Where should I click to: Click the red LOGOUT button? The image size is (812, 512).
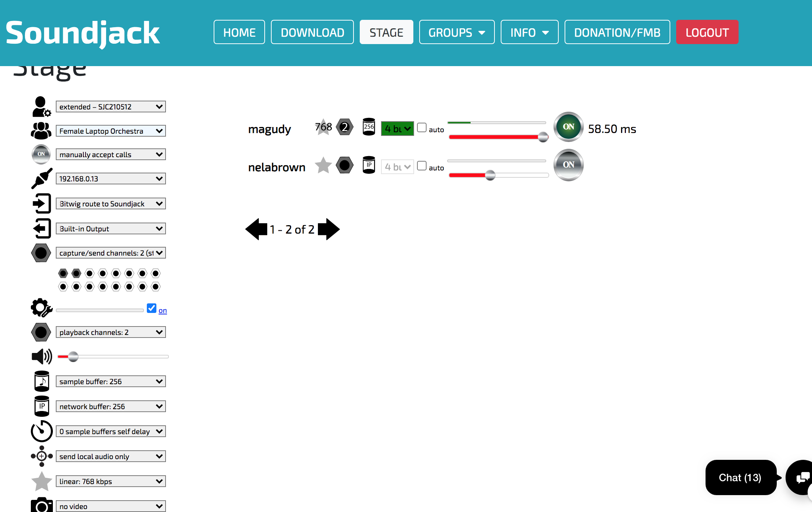pyautogui.click(x=707, y=32)
